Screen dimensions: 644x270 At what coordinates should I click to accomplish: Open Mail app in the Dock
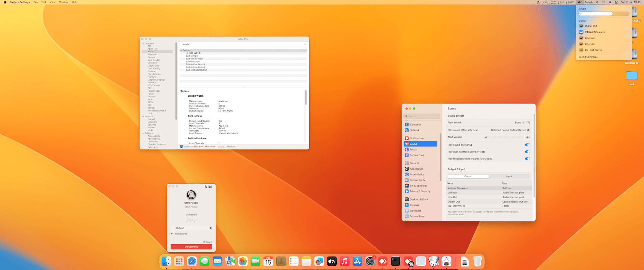point(217,261)
